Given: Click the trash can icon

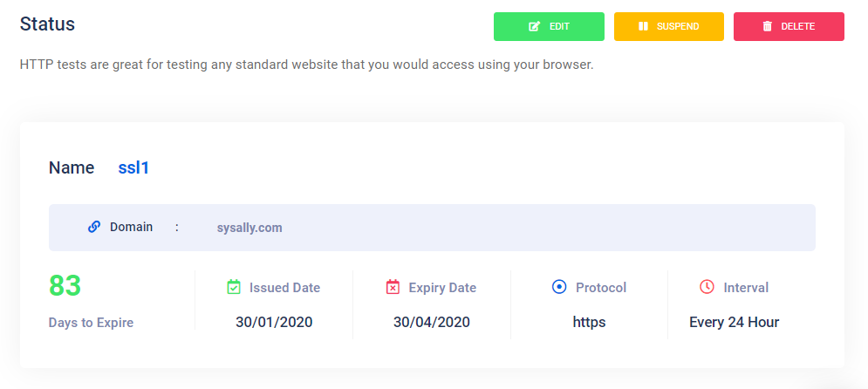Looking at the screenshot, I should click(768, 26).
